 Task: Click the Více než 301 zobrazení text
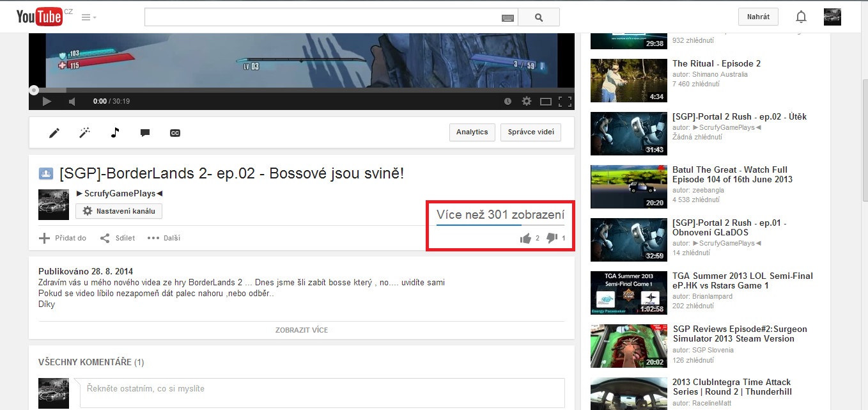pos(500,214)
